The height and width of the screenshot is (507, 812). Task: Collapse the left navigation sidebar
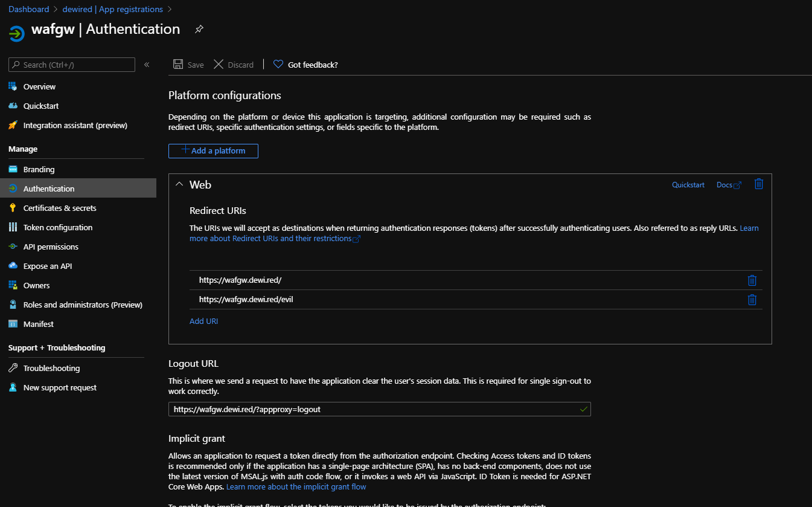(x=147, y=64)
